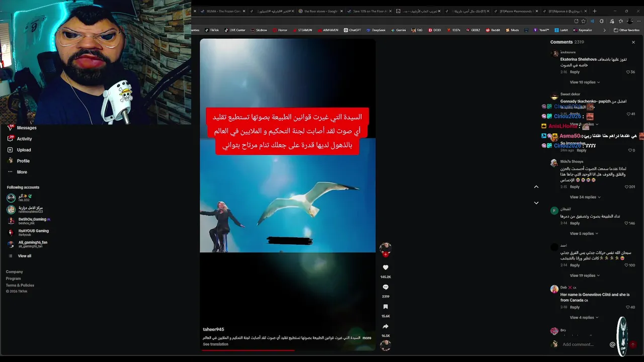Expand View 4 replies
644x362 pixels.
coord(584,318)
